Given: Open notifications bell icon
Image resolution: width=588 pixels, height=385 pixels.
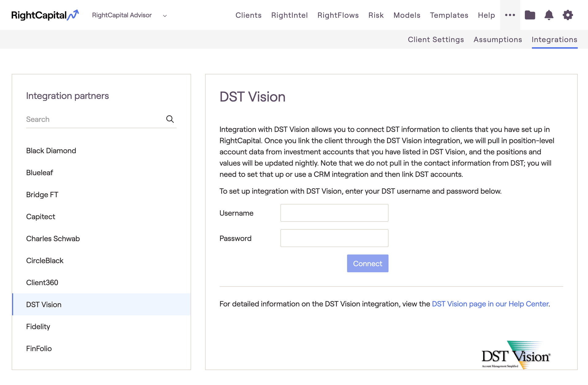Looking at the screenshot, I should 549,15.
